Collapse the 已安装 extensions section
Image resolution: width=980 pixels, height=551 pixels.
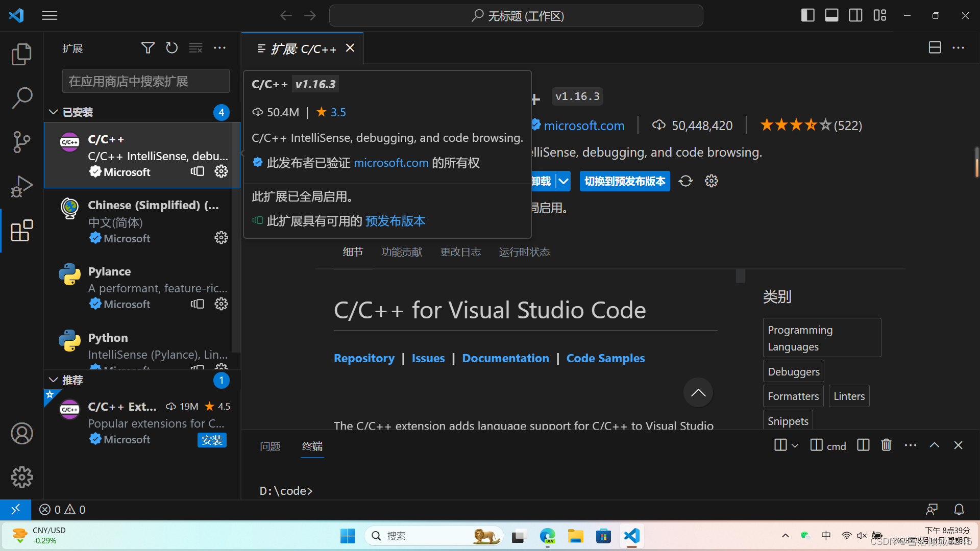(53, 112)
